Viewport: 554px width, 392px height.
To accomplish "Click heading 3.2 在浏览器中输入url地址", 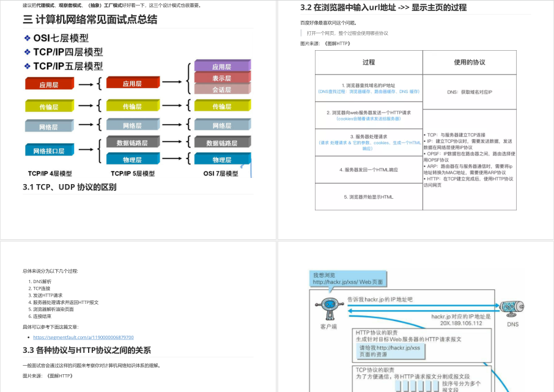I will (383, 7).
